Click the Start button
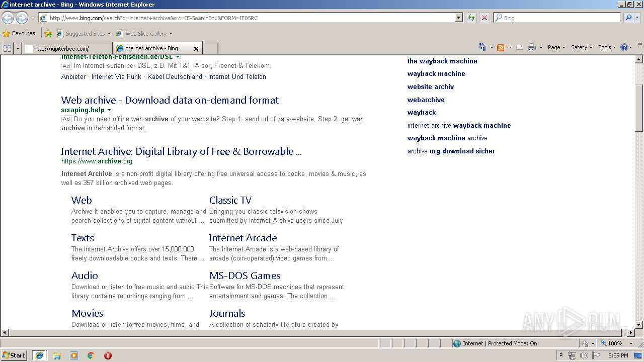This screenshot has height=362, width=644. 14,355
